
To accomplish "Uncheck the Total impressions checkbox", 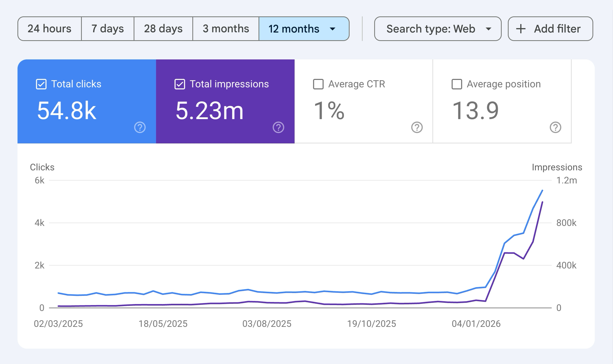I will point(180,84).
